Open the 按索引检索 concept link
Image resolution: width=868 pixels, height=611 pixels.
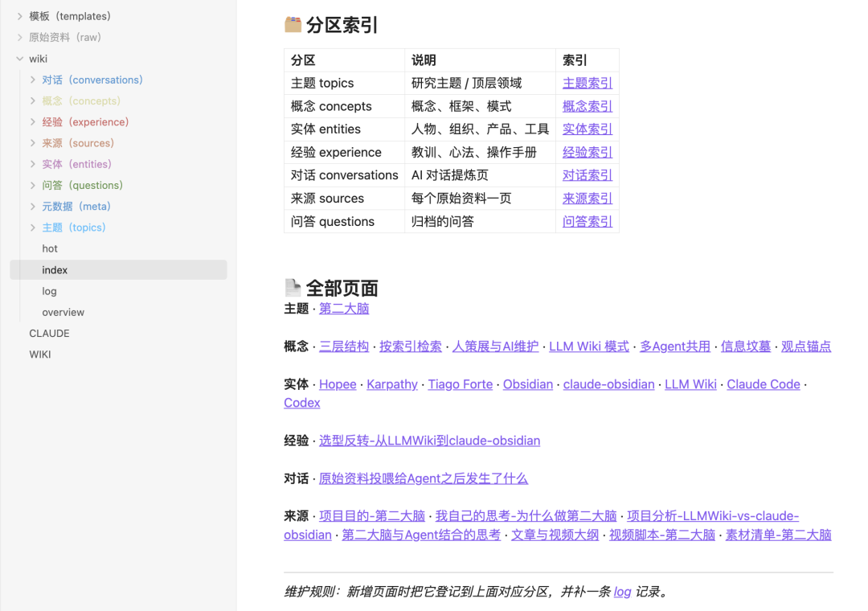(410, 347)
